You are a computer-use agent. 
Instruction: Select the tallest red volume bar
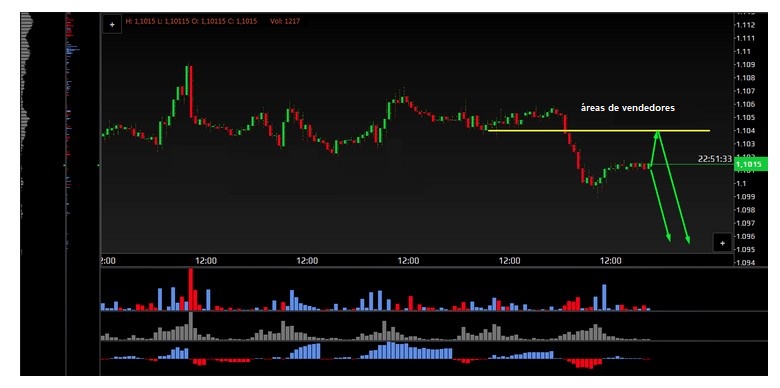pyautogui.click(x=191, y=290)
